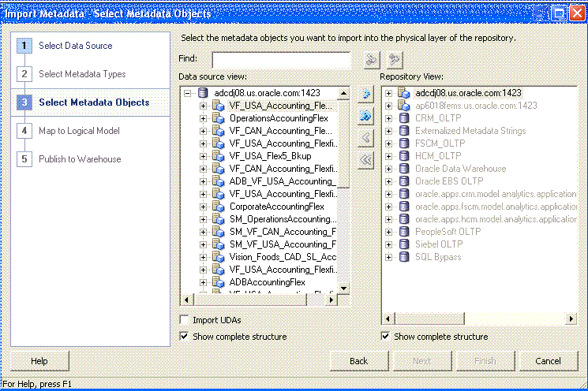
Task: Click the Next button
Action: coord(422,361)
